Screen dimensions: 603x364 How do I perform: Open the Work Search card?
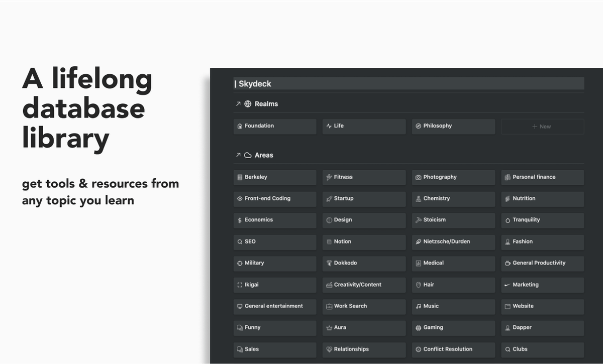pos(364,306)
